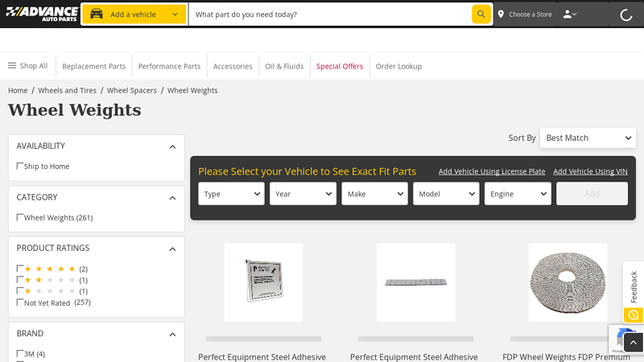Open the account user icon menu
Screen dimensions: 644x362
[x=570, y=14]
